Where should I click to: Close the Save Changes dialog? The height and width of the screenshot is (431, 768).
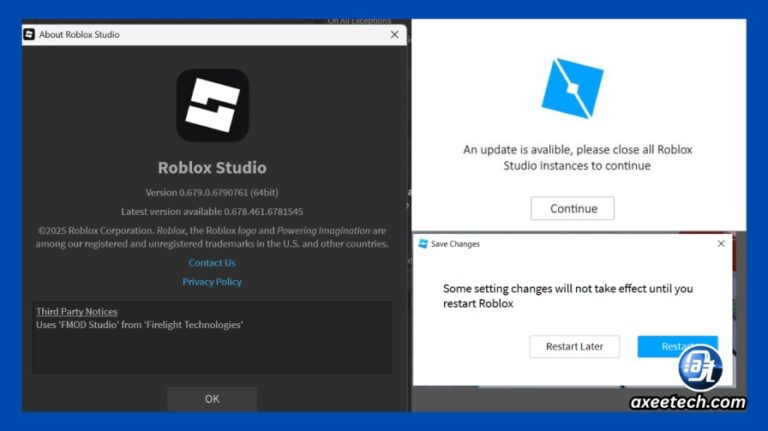click(x=721, y=243)
